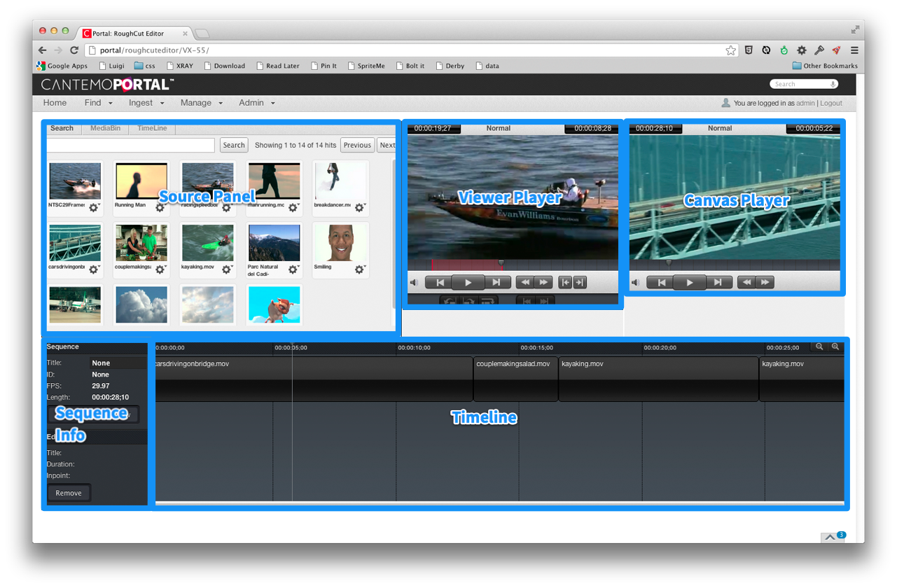This screenshot has height=588, width=897.
Task: Open gear menu for manrunning clip
Action: pos(293,207)
